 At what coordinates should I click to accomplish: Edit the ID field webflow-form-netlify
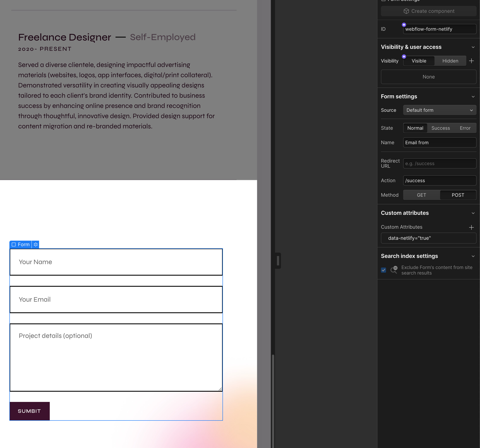point(439,29)
